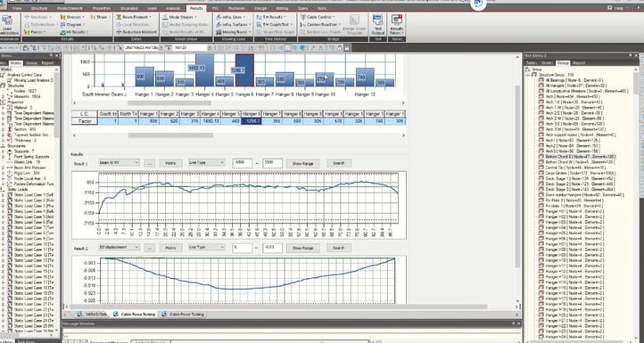Click the Cross Girders group icon
The height and width of the screenshot is (343, 644).
coord(541,173)
